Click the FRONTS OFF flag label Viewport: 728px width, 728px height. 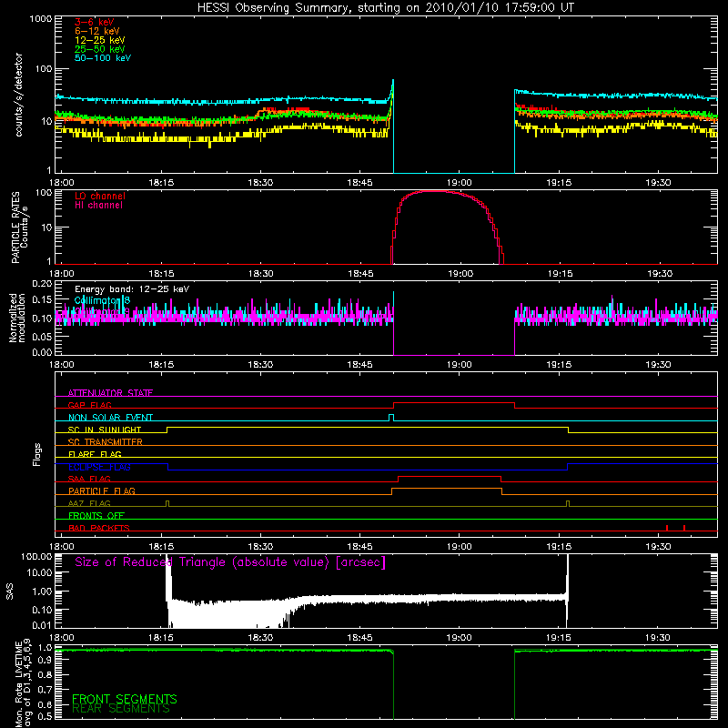[x=96, y=515]
